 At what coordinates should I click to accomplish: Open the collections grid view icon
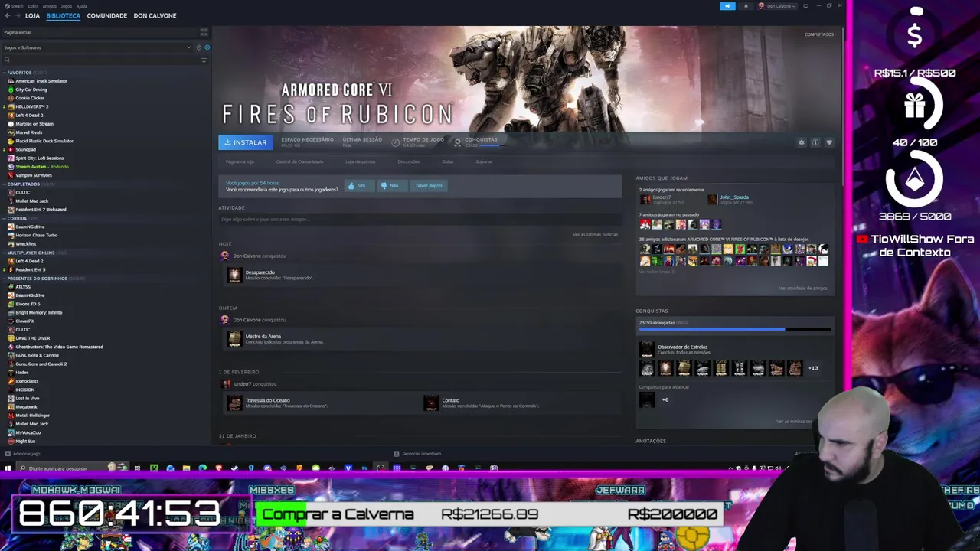204,32
